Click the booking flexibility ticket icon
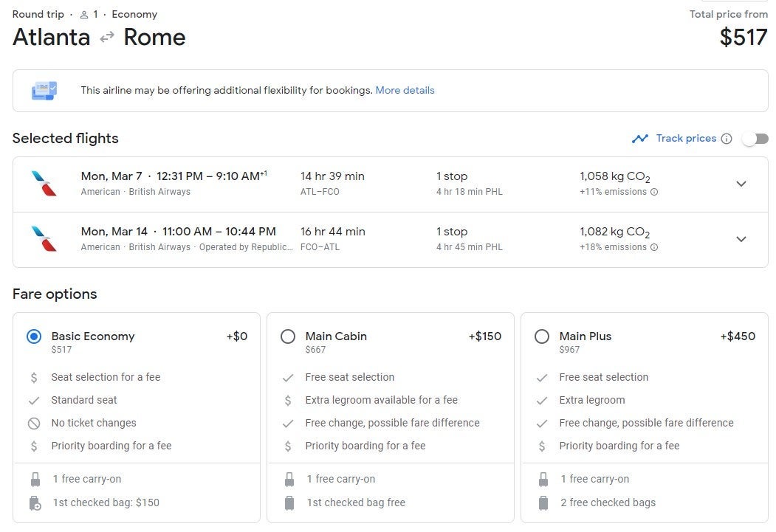Screen dimensions: 776x532 tap(44, 91)
